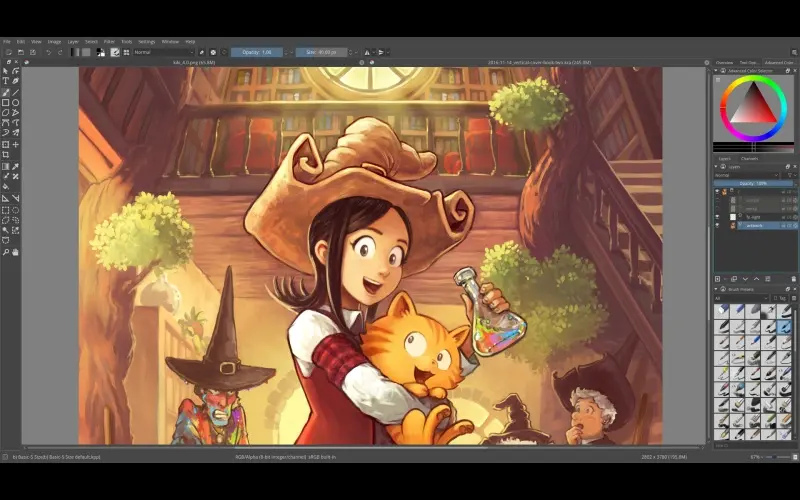Toggle visibility of the top group layer
Viewport: 800px width, 500px height.
pos(717,192)
